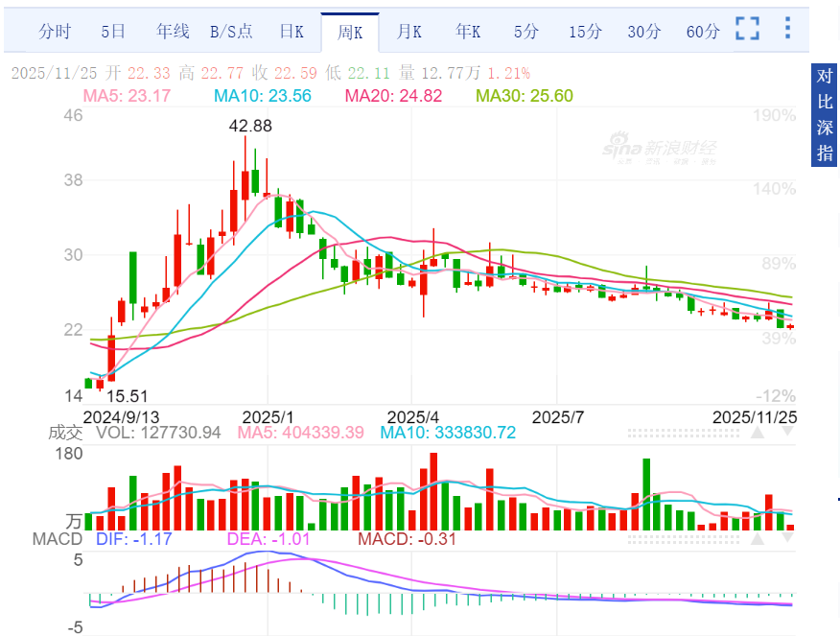Choose the 60分 interval tab
Screen dimensions: 840x636
point(703,32)
